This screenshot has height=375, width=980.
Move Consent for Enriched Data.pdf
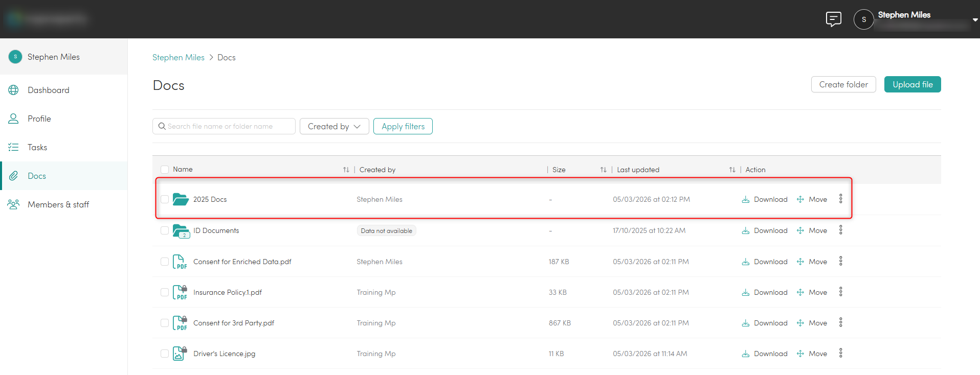pyautogui.click(x=812, y=262)
